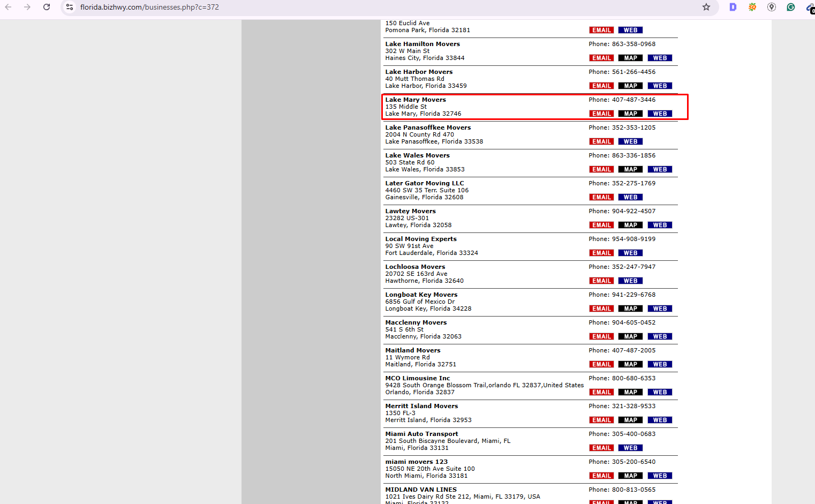The width and height of the screenshot is (815, 504).
Task: Open MAP for Lake Mary Movers
Action: [631, 114]
